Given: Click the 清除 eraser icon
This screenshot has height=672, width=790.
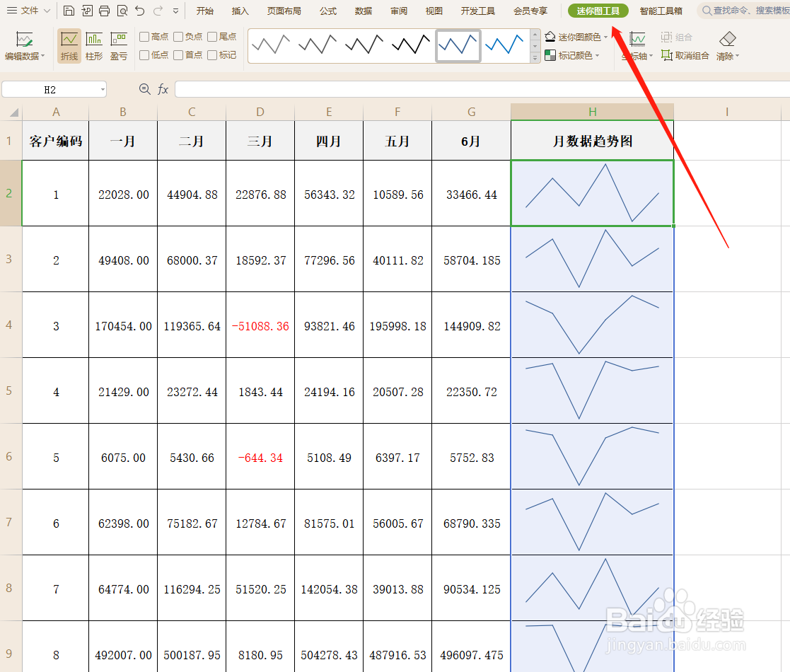Looking at the screenshot, I should pos(728,39).
